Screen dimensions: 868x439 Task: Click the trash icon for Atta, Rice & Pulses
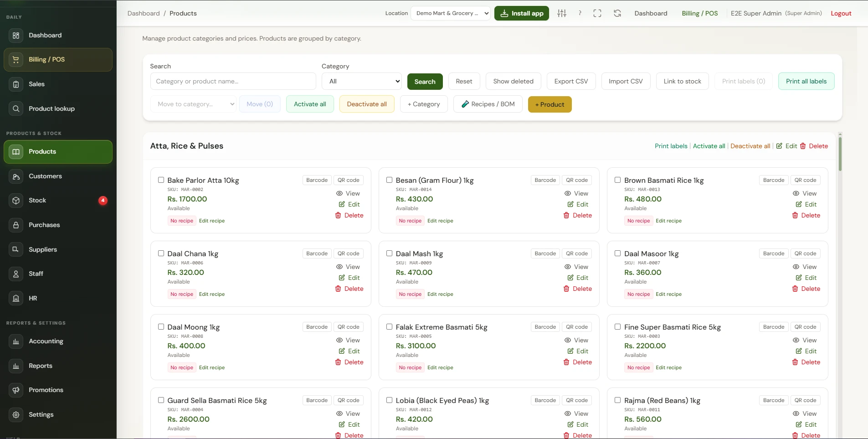coord(803,146)
